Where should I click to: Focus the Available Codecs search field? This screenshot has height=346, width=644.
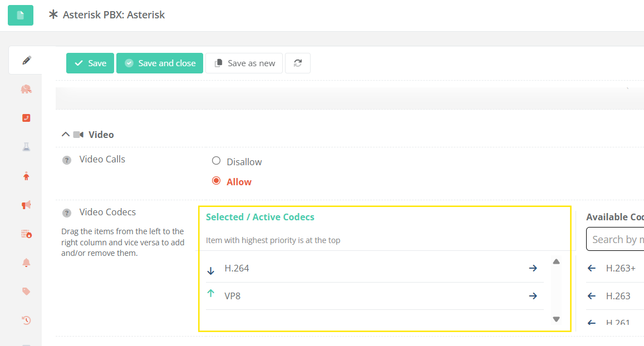615,239
